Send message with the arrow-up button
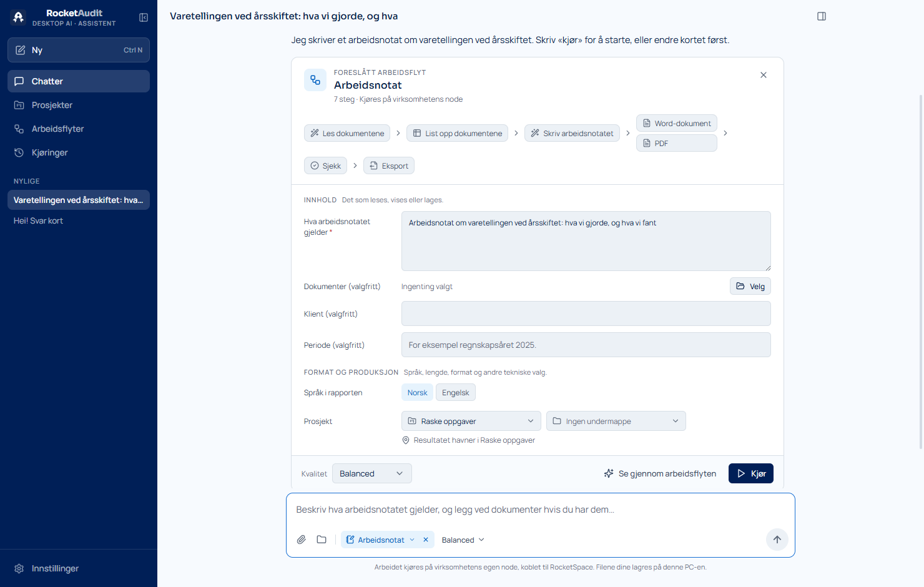The width and height of the screenshot is (924, 587). tap(777, 540)
